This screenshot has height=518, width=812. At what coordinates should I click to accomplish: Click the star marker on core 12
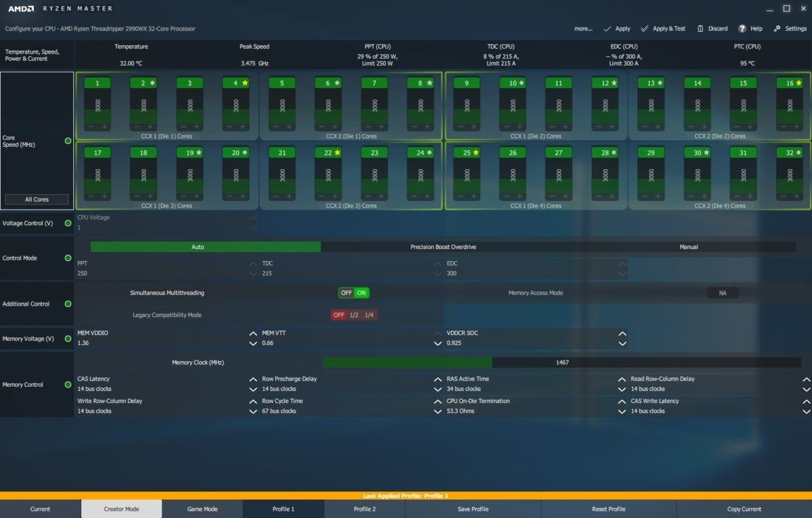coord(614,83)
